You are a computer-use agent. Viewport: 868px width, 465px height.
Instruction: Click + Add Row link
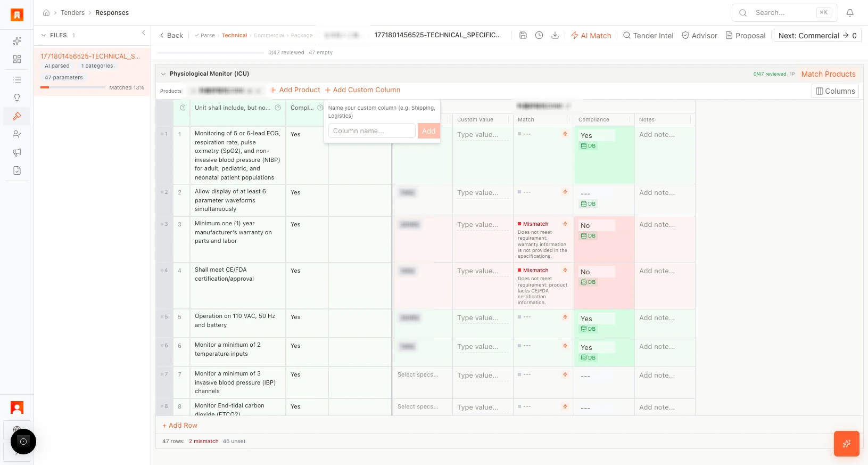(x=180, y=426)
